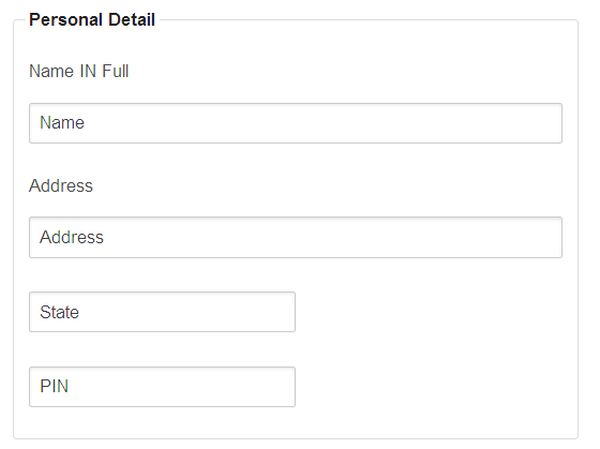
Task: Click the Personal Detail legend heading
Action: point(92,19)
